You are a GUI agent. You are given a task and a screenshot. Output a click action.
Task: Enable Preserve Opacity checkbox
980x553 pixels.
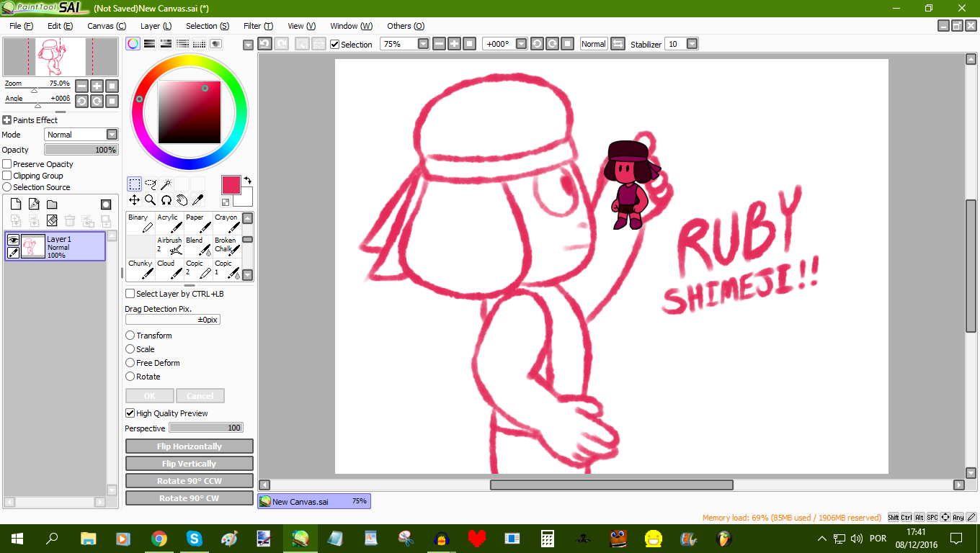coord(7,164)
